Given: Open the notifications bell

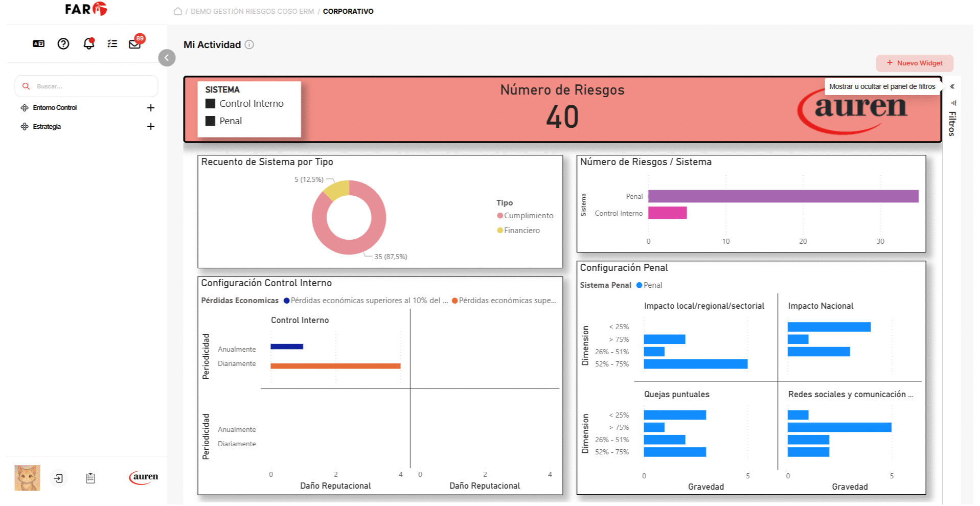Looking at the screenshot, I should tap(88, 44).
